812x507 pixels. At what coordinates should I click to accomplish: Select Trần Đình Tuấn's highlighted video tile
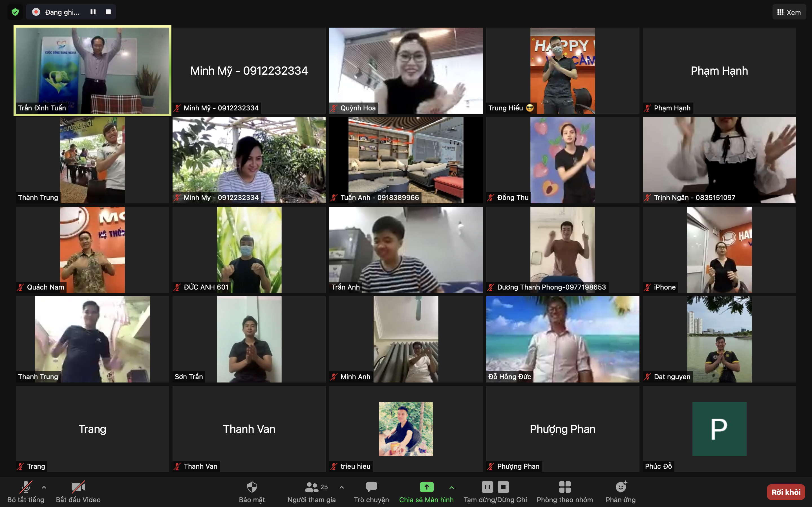click(92, 70)
